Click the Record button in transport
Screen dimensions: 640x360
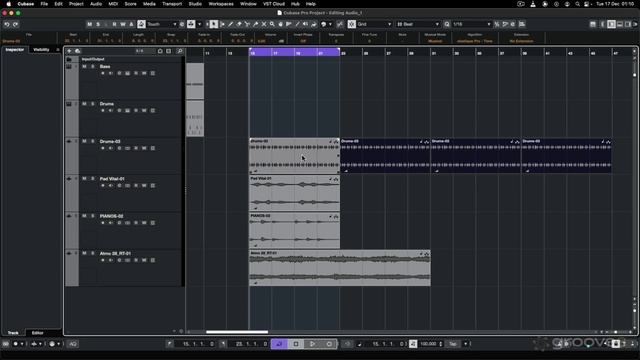(329, 344)
